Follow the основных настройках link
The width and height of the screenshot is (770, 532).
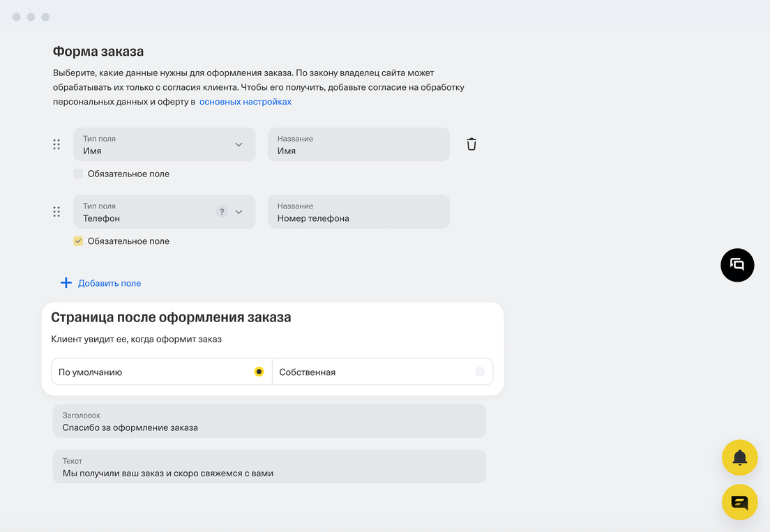(246, 102)
